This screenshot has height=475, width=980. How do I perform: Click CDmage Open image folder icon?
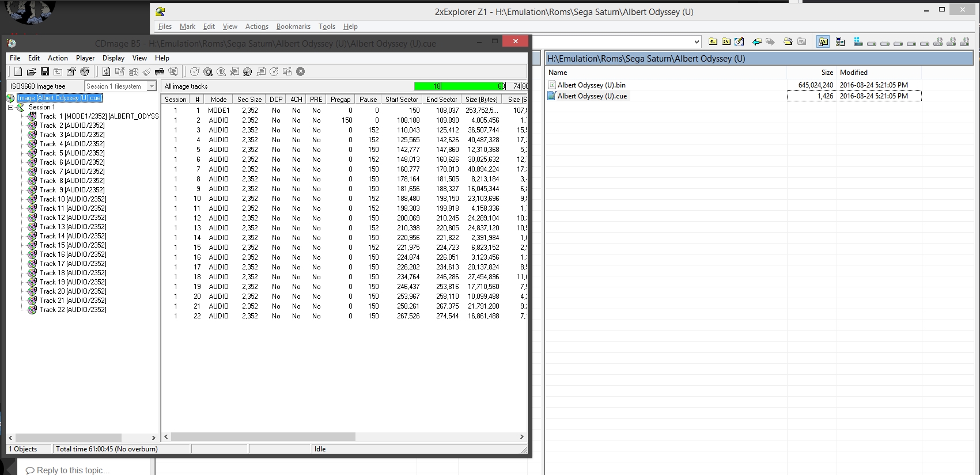31,71
